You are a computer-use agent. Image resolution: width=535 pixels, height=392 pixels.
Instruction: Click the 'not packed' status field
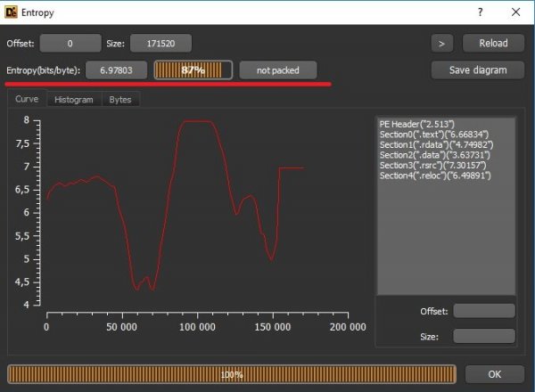[279, 69]
